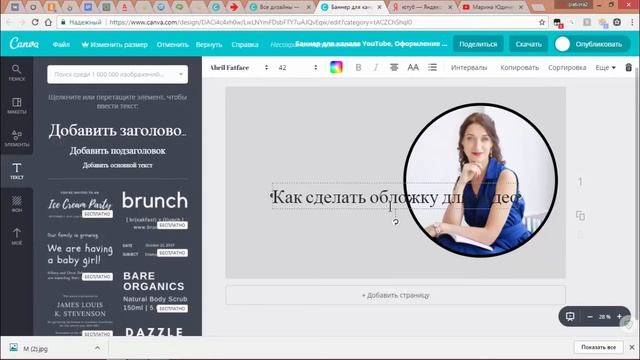The height and width of the screenshot is (360, 640).
Task: Open the Elements panel in sidebar
Action: [x=17, y=138]
